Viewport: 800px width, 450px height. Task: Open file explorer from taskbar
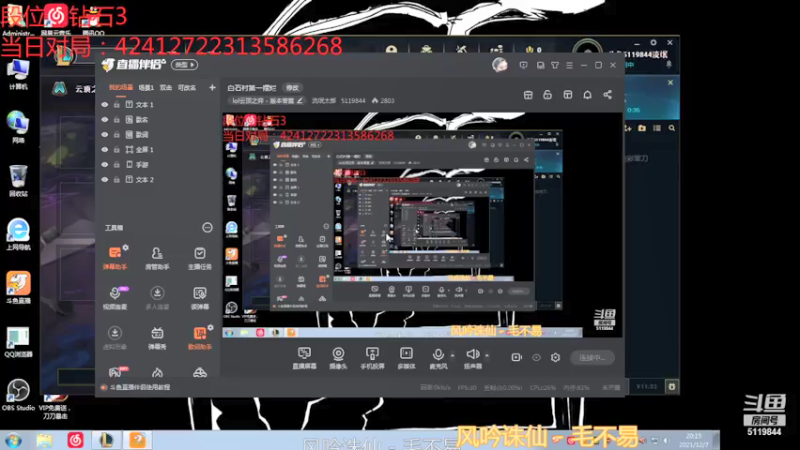pos(44,440)
